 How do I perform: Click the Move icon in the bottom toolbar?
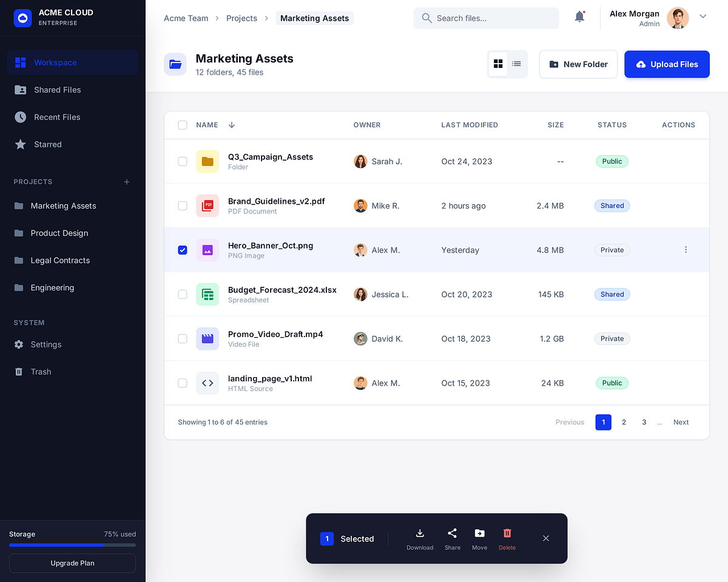click(479, 534)
